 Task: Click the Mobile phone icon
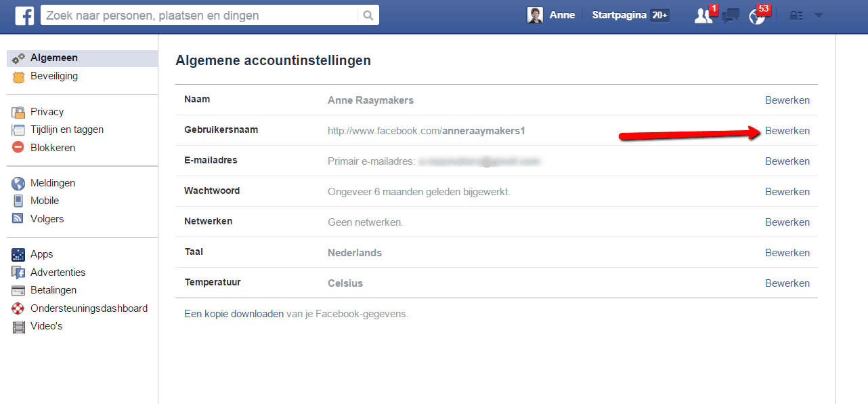pos(18,201)
